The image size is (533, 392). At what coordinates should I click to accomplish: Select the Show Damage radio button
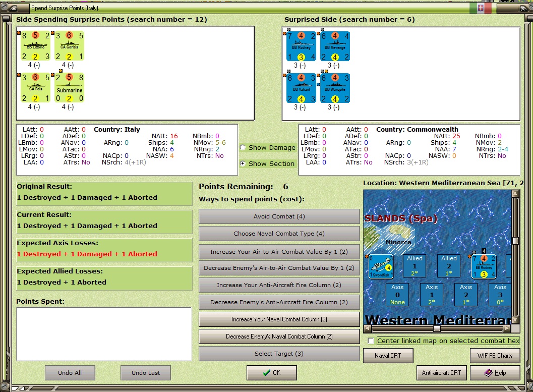pyautogui.click(x=243, y=147)
